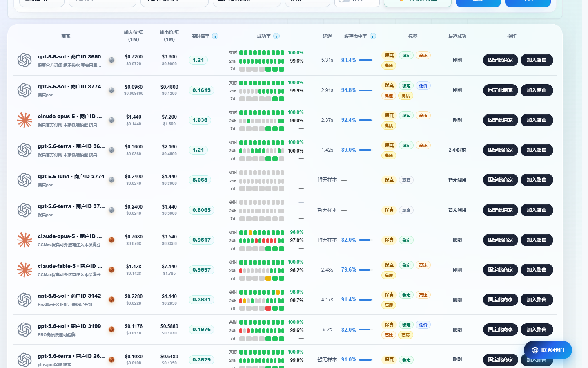The height and width of the screenshot is (368, 588).
Task: Click 固定此商家 in the $0.7080 claude-opus-5 row
Action: tap(500, 240)
